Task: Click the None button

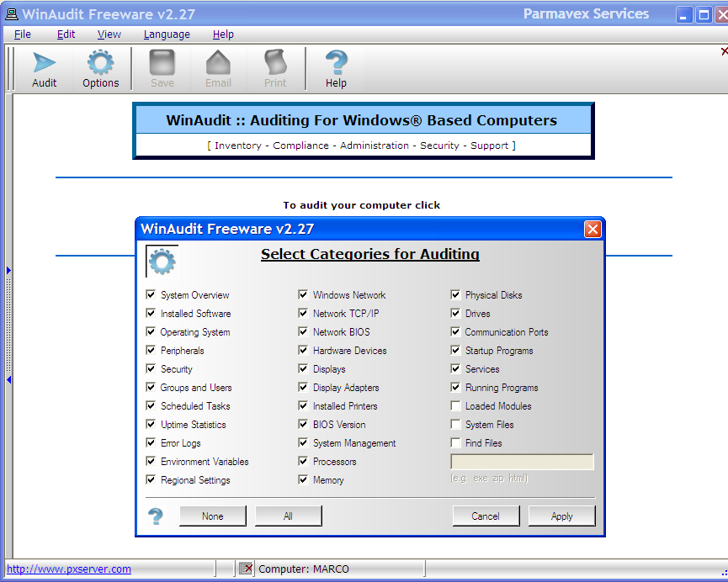Action: (213, 516)
